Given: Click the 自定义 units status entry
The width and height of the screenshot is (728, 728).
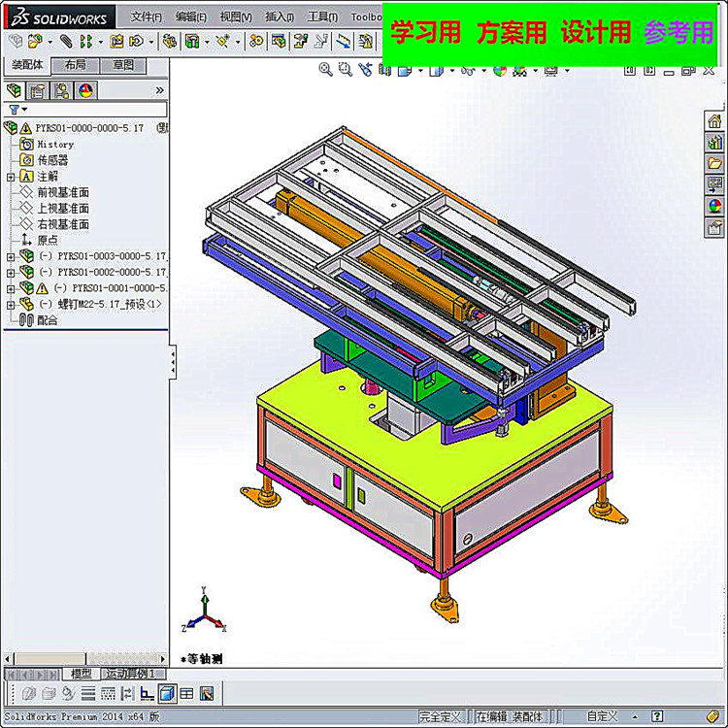Looking at the screenshot, I should pos(602,716).
